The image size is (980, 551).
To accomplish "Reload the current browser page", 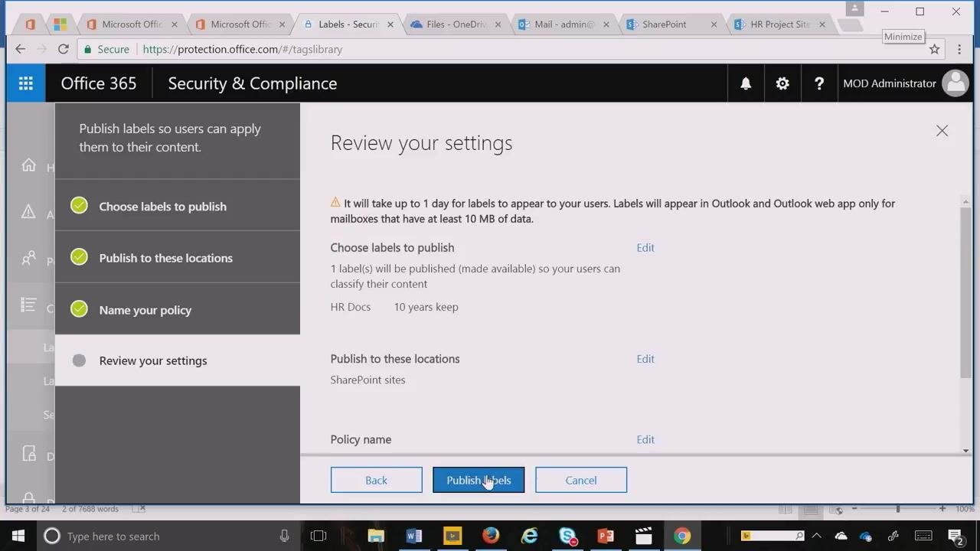I will [x=64, y=49].
